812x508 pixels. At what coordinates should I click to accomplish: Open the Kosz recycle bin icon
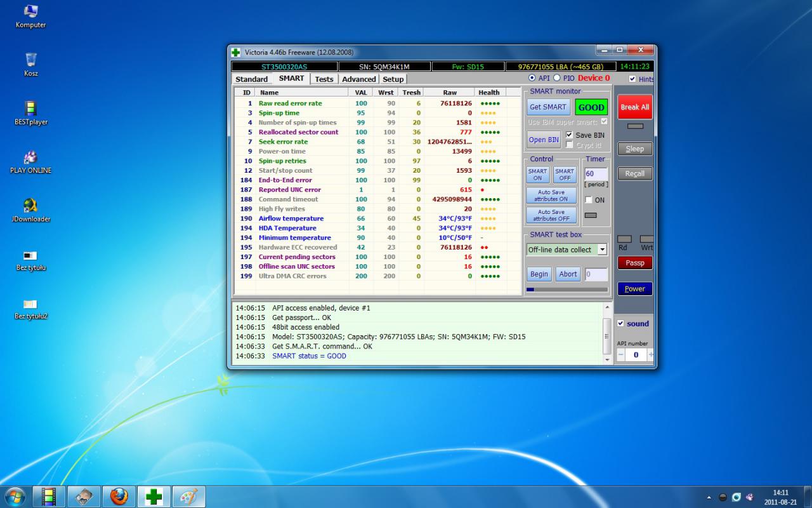(x=30, y=65)
